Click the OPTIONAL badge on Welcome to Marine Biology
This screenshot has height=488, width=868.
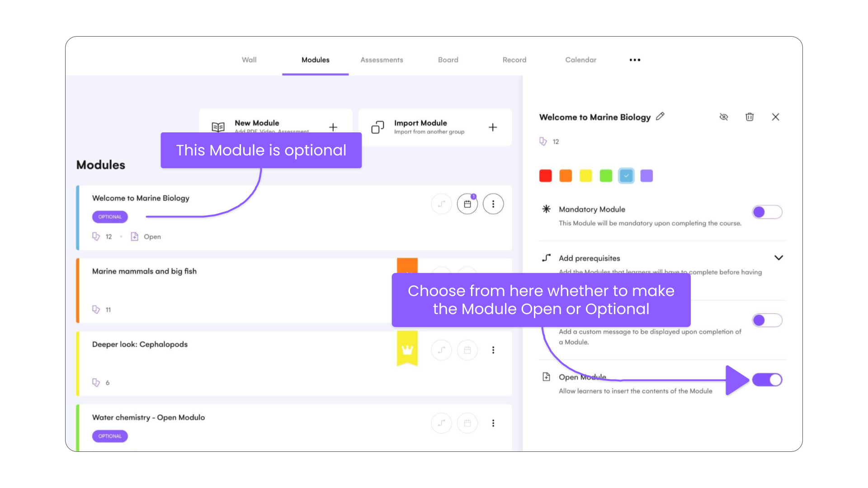pyautogui.click(x=110, y=217)
